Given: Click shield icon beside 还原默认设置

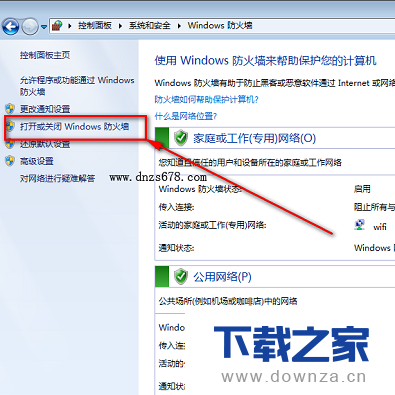Looking at the screenshot, I should [10, 144].
